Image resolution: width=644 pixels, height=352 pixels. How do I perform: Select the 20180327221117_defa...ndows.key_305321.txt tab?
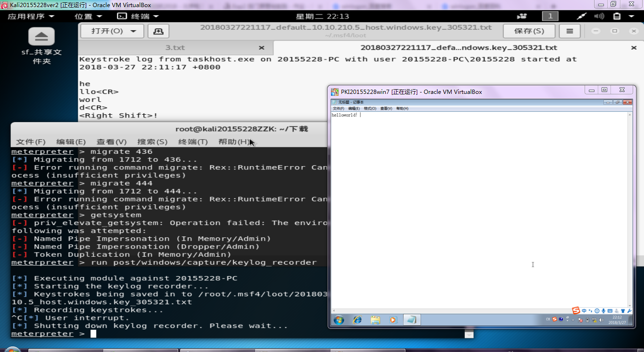458,48
